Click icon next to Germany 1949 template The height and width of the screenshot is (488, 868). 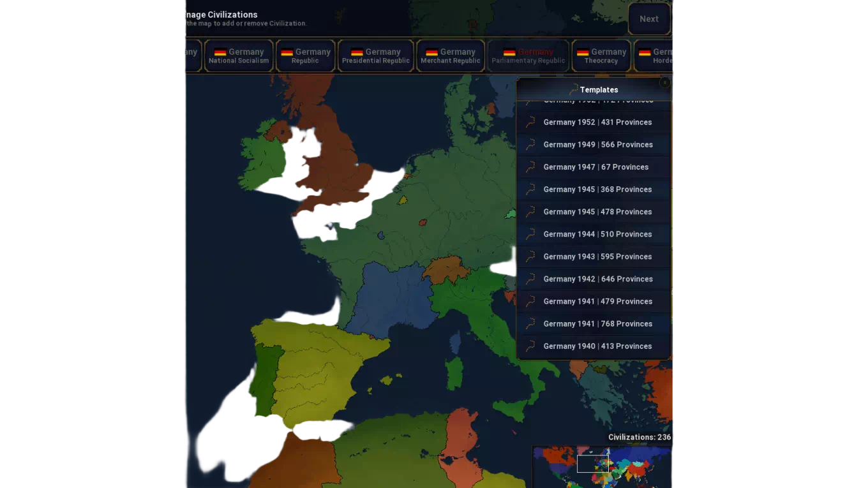click(x=530, y=145)
